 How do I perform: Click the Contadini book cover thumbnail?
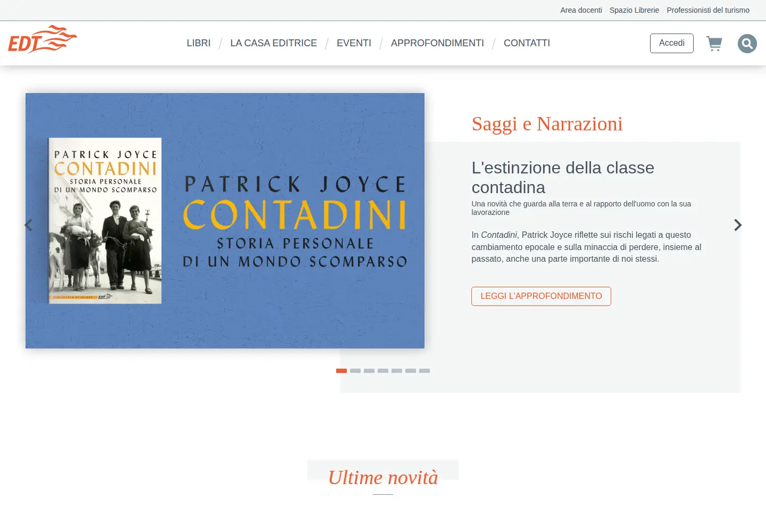(105, 221)
